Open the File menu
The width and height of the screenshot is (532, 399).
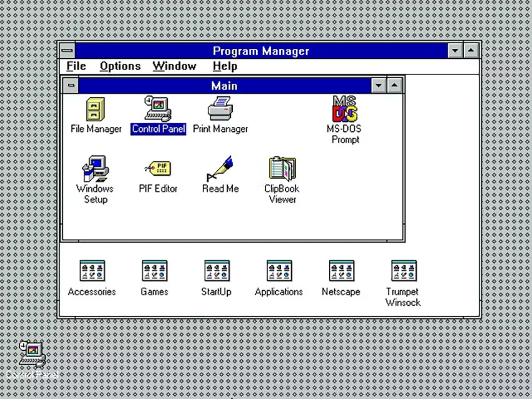point(76,66)
